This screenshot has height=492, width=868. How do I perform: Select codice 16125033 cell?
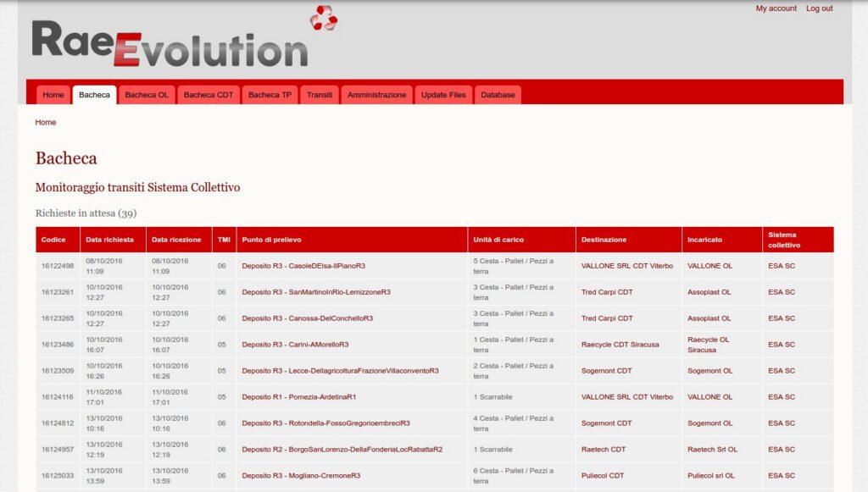(58, 475)
